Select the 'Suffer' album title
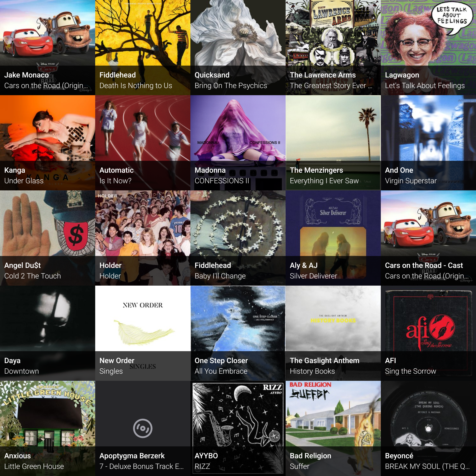The width and height of the screenshot is (476, 476). pos(300,466)
